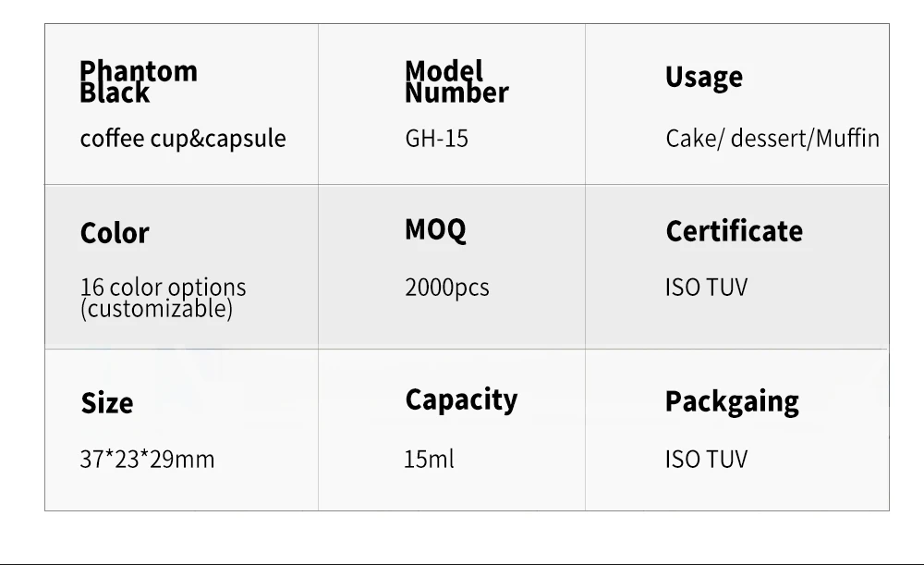
Task: Select the 15ml capacity value
Action: click(x=429, y=460)
